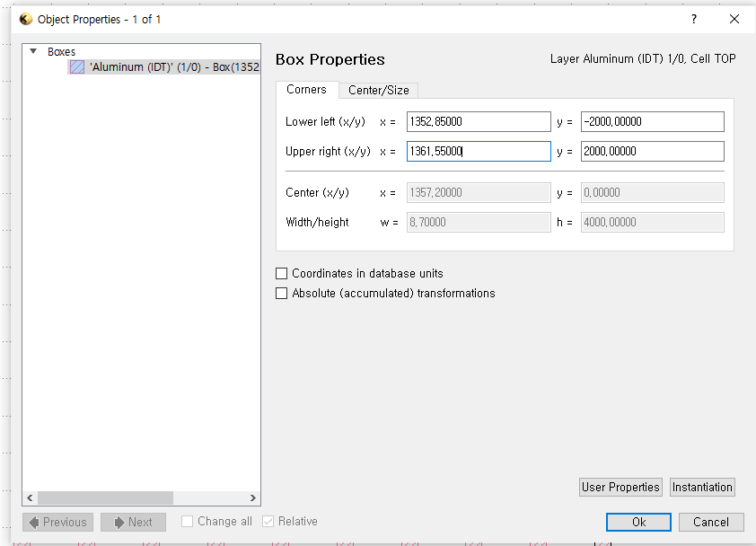Open the Instantiation button
The image size is (756, 546).
(x=702, y=487)
